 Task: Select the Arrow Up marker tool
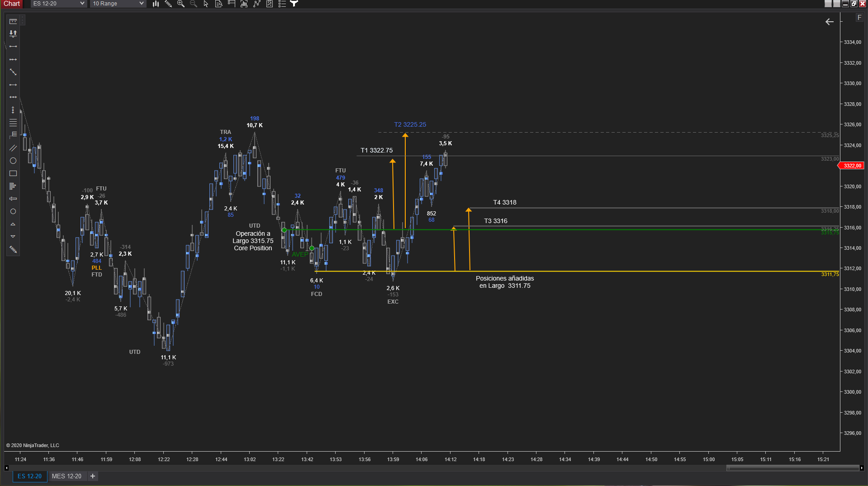tap(13, 224)
